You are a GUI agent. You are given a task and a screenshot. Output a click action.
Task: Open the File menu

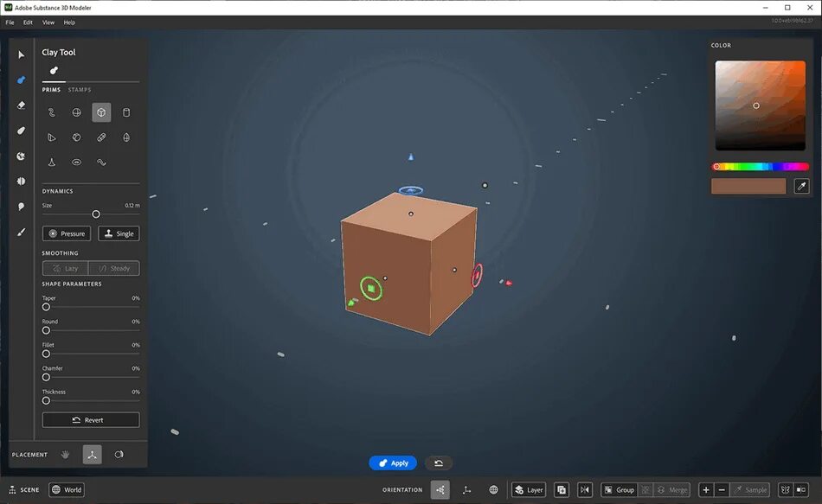coord(10,22)
